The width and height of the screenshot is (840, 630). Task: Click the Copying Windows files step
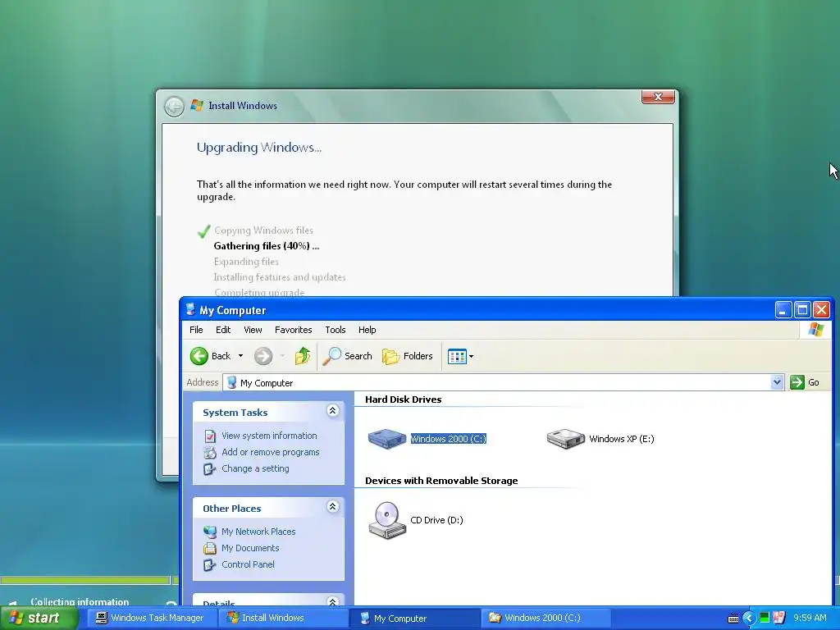[263, 231]
